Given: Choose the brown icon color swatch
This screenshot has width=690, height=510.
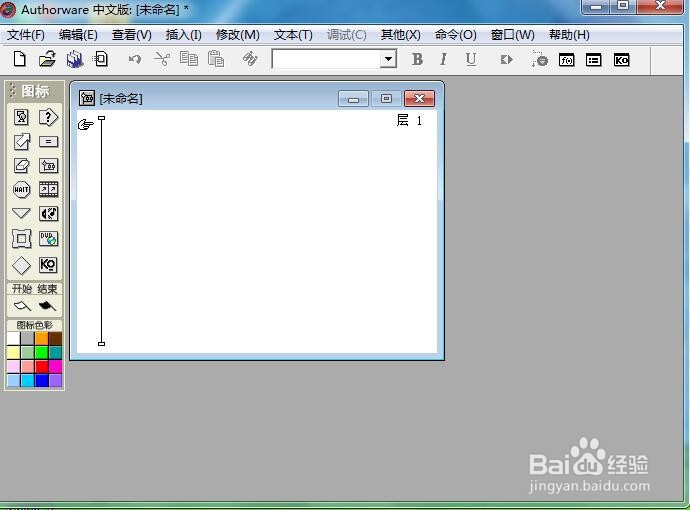Looking at the screenshot, I should [x=55, y=338].
